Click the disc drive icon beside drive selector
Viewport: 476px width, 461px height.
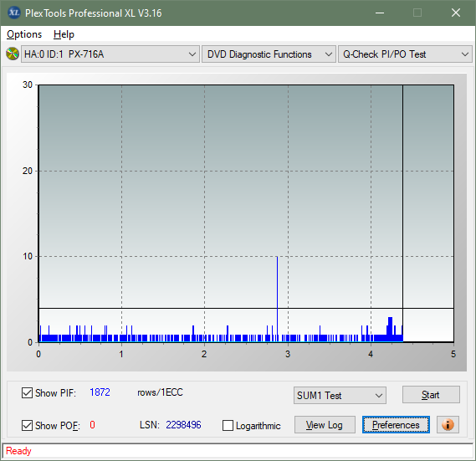13,54
